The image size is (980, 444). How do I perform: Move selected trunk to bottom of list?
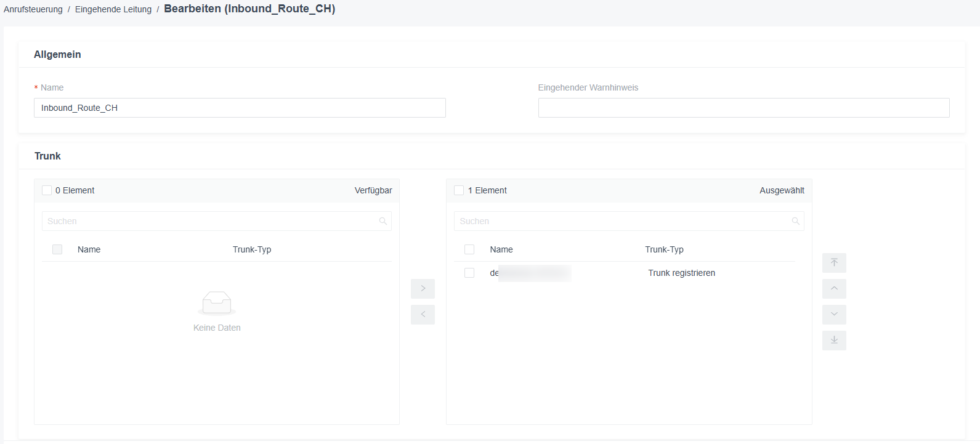coord(834,341)
